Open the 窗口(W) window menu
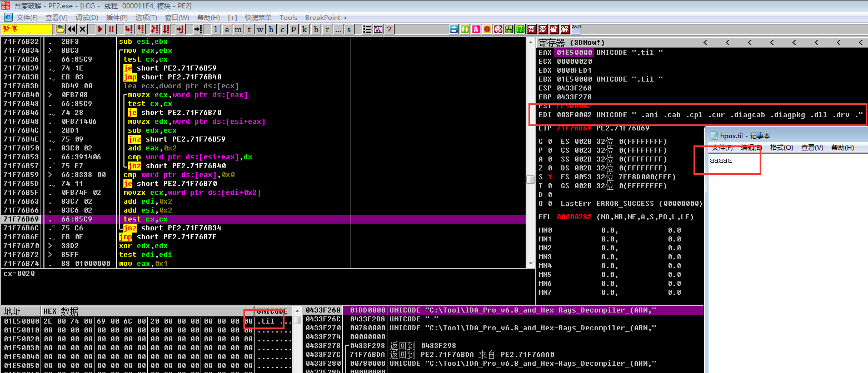 coord(177,18)
